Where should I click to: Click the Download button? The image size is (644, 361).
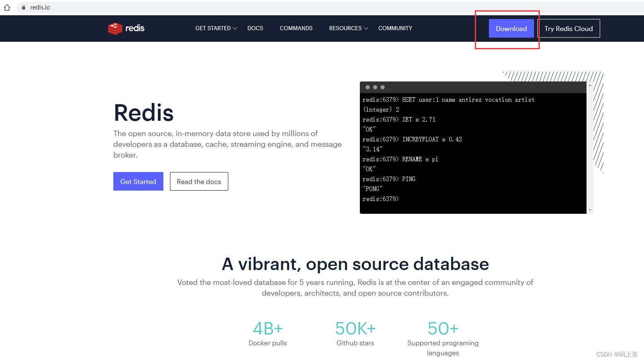511,29
